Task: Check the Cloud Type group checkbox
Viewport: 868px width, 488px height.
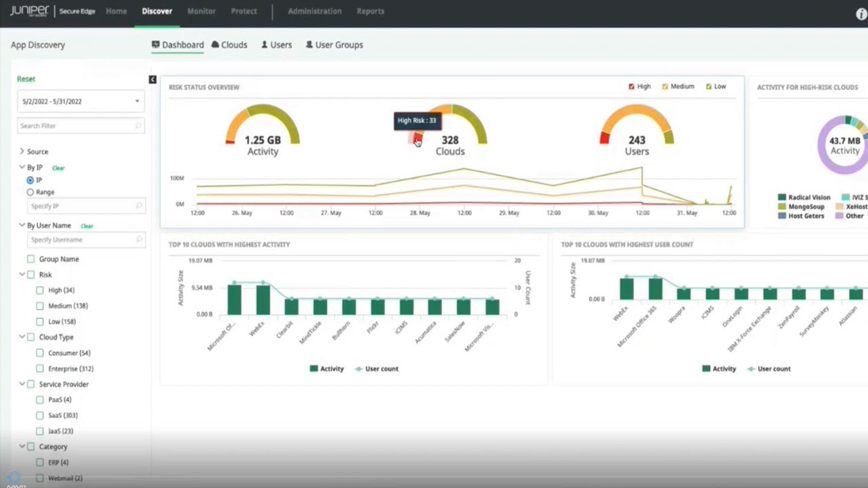Action: (x=31, y=337)
